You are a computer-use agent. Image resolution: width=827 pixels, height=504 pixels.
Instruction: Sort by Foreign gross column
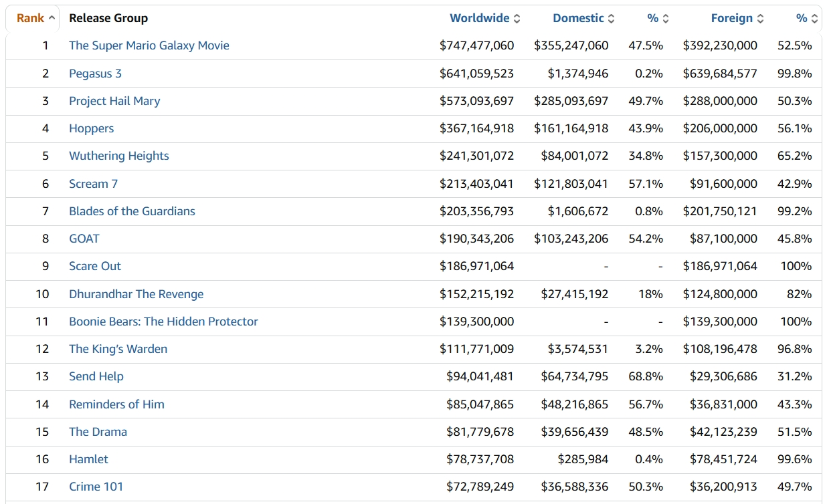(x=731, y=18)
